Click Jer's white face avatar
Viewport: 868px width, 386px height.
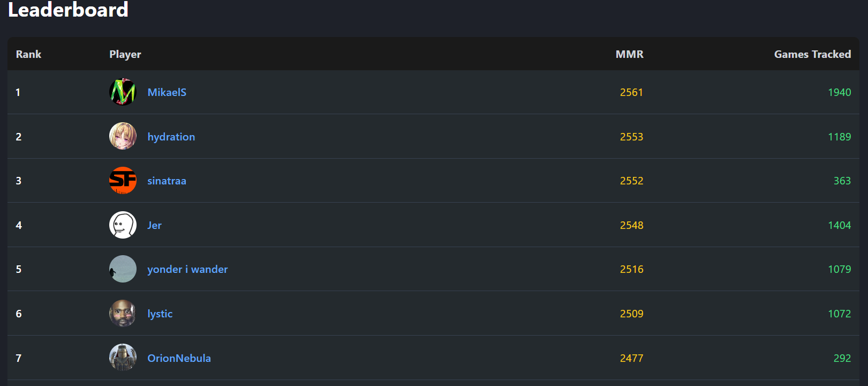123,225
